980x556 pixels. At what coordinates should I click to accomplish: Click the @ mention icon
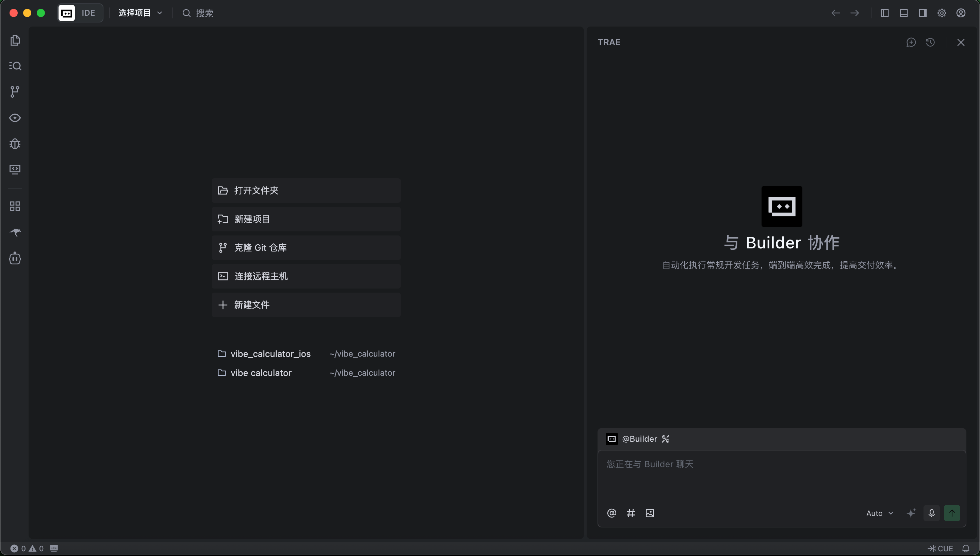point(611,513)
